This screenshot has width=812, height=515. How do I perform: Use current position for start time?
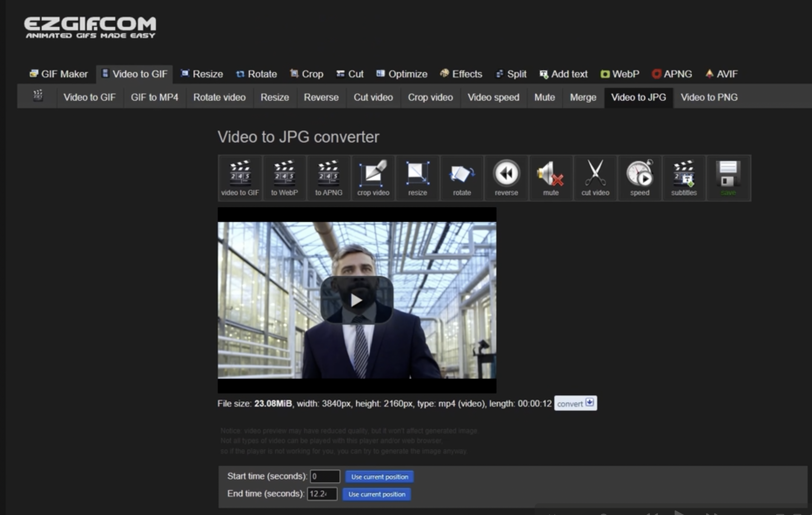click(379, 476)
